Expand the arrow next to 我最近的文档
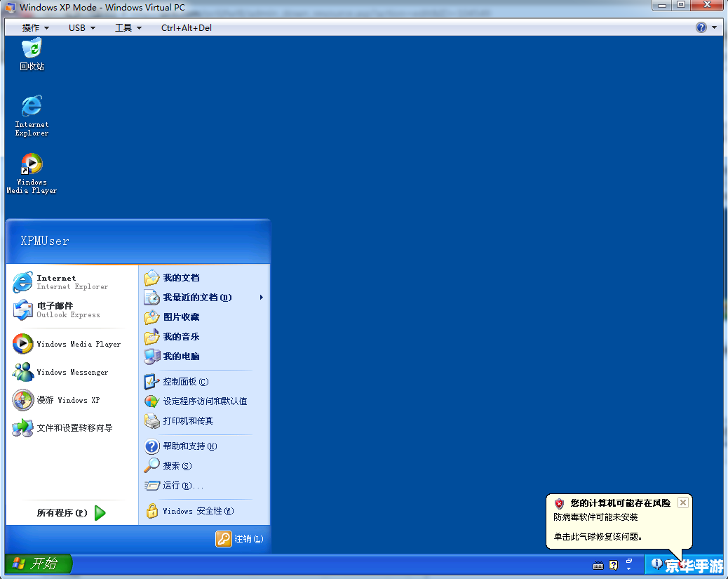 click(x=262, y=298)
